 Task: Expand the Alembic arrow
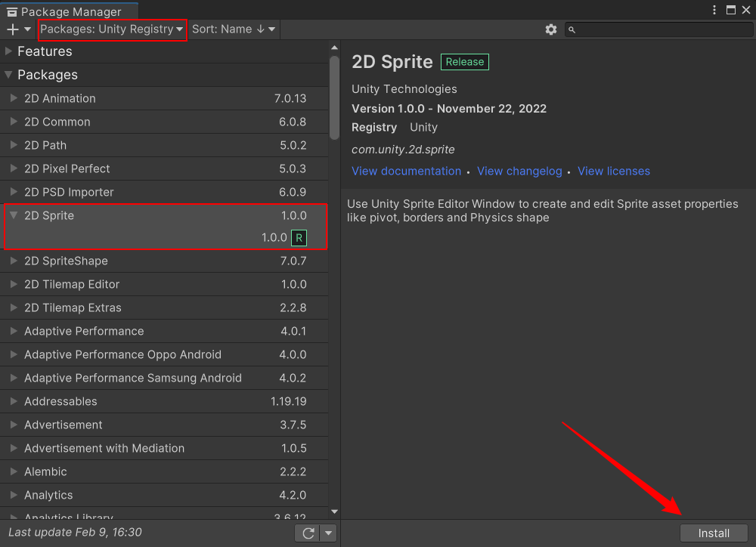tap(14, 471)
